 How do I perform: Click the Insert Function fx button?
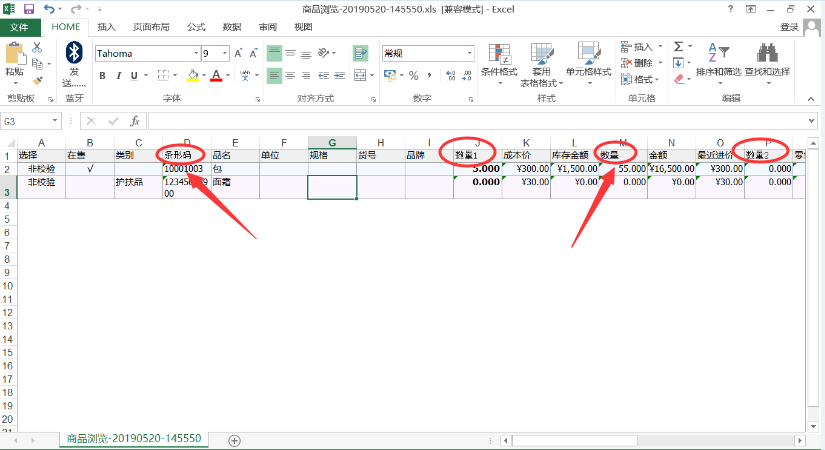pos(135,121)
